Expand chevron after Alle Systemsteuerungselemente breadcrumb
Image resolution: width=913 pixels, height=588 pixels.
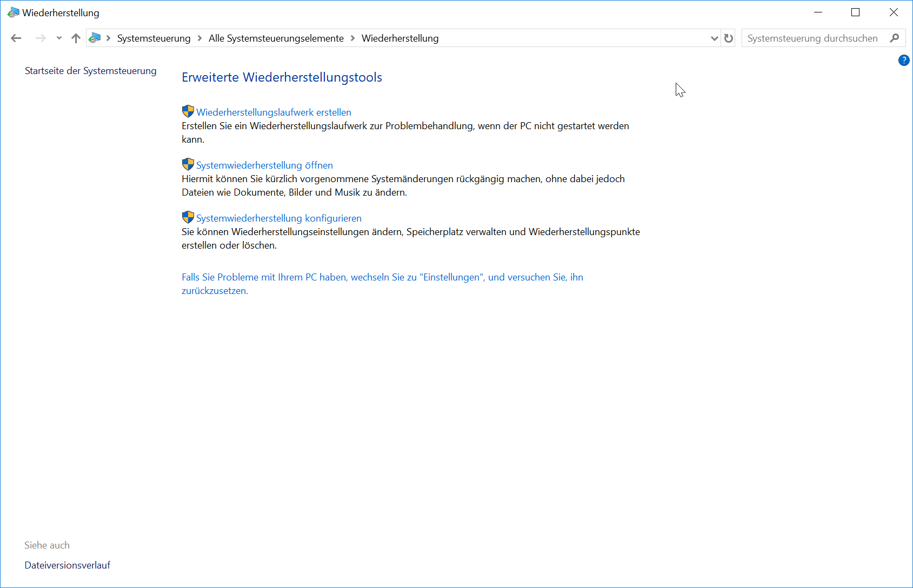[352, 38]
